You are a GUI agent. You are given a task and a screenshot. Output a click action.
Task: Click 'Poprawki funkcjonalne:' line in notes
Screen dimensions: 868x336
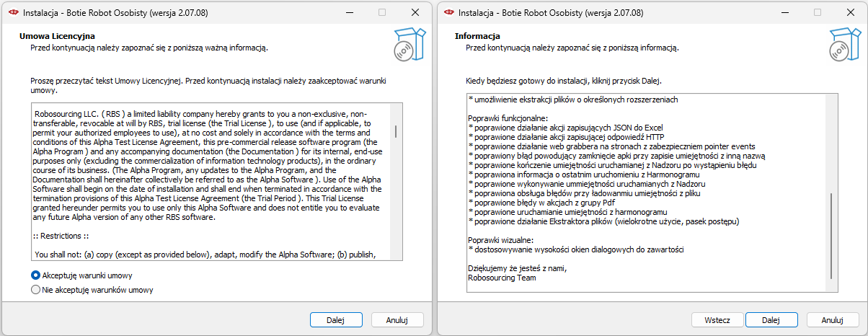[508, 118]
